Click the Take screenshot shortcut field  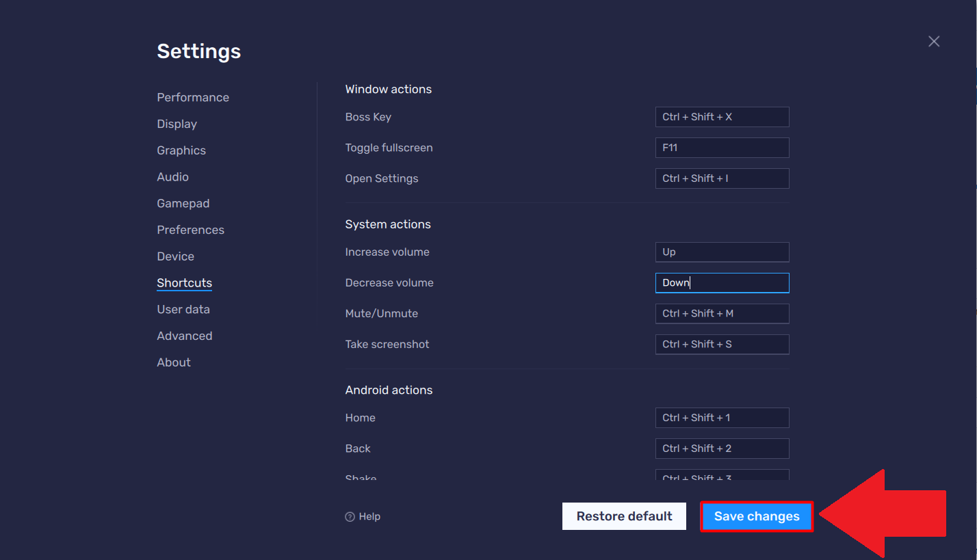click(x=722, y=344)
